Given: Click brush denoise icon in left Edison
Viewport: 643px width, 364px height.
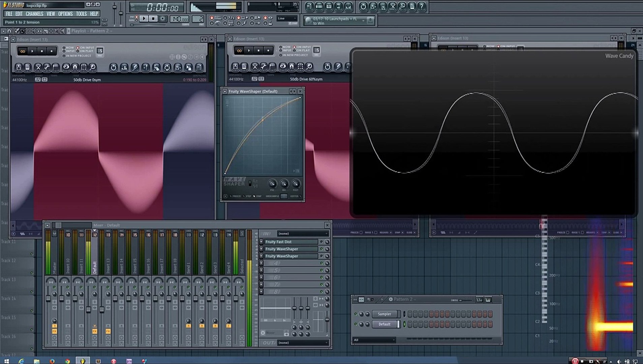Looking at the screenshot, I should [x=135, y=67].
